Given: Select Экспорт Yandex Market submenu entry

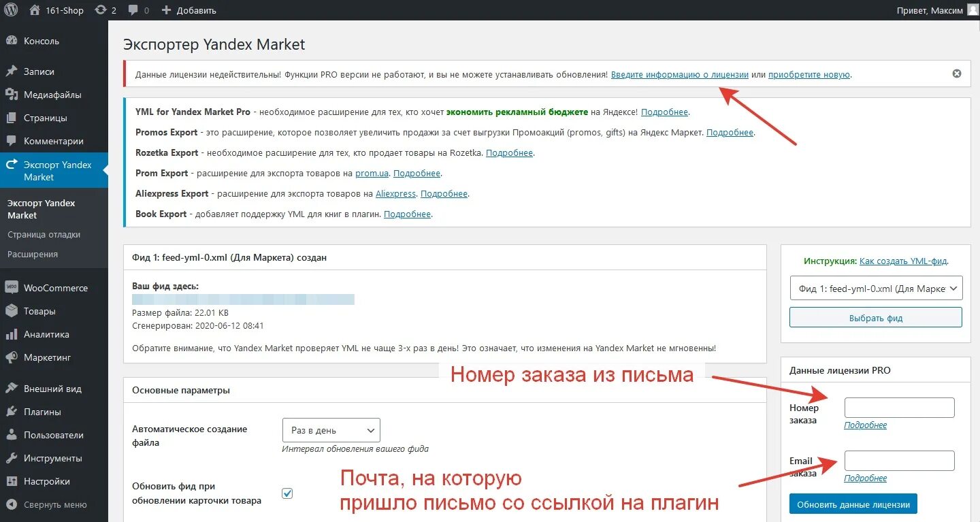Looking at the screenshot, I should [42, 209].
